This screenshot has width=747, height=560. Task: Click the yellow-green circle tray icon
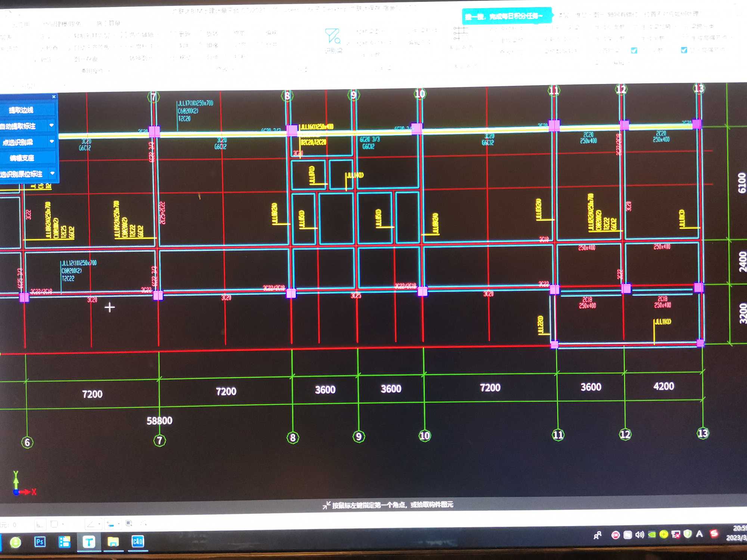pyautogui.click(x=664, y=534)
